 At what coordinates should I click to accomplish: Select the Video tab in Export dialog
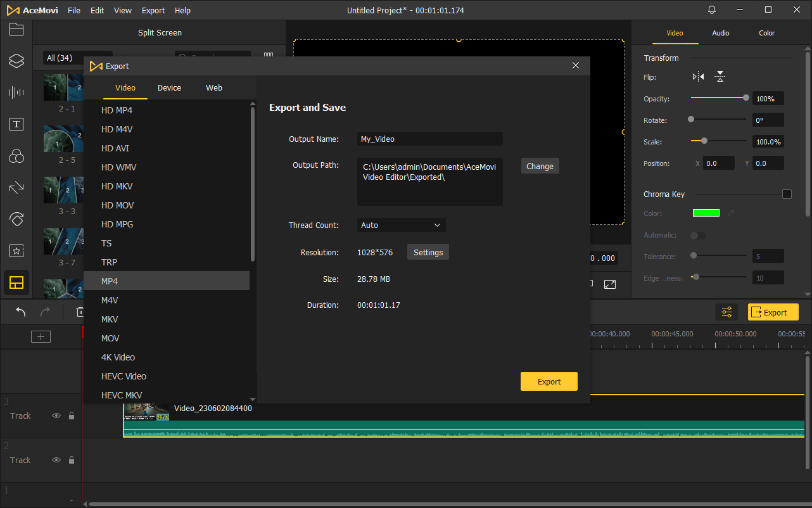pyautogui.click(x=125, y=87)
